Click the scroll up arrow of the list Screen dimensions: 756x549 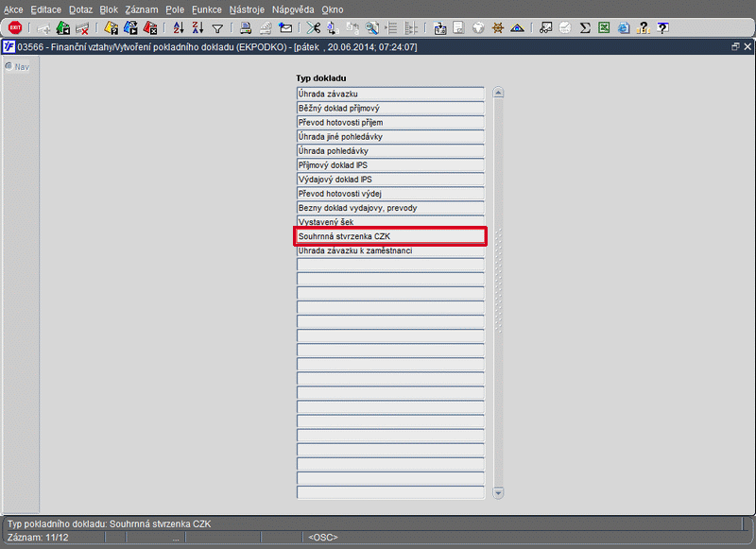498,93
